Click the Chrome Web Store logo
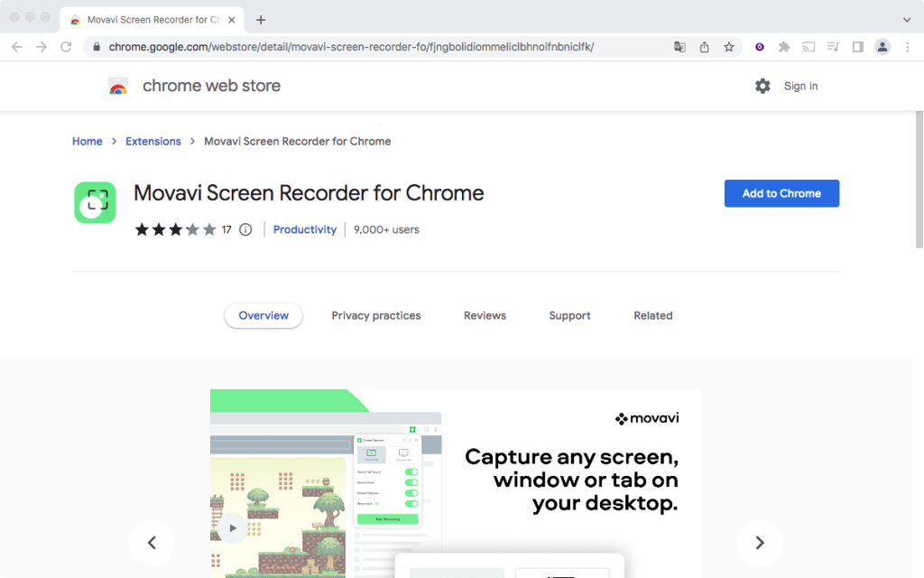This screenshot has width=924, height=578. pos(118,86)
